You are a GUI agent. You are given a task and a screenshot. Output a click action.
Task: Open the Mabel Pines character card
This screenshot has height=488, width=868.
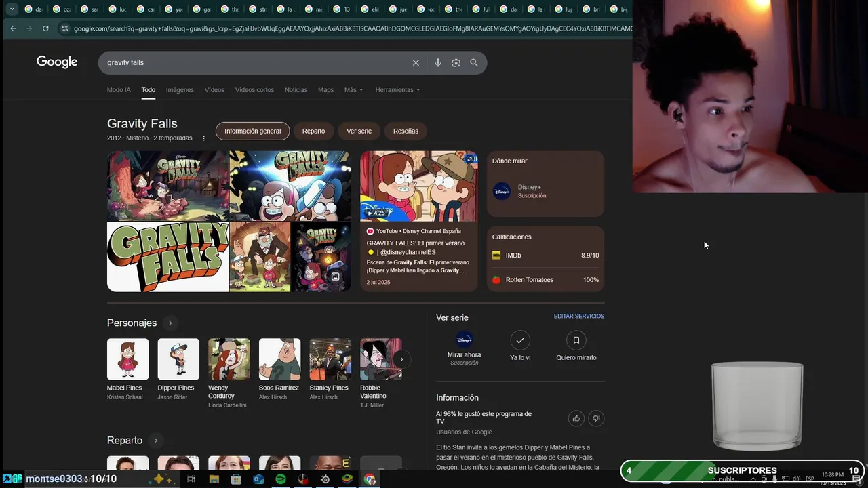tap(127, 370)
